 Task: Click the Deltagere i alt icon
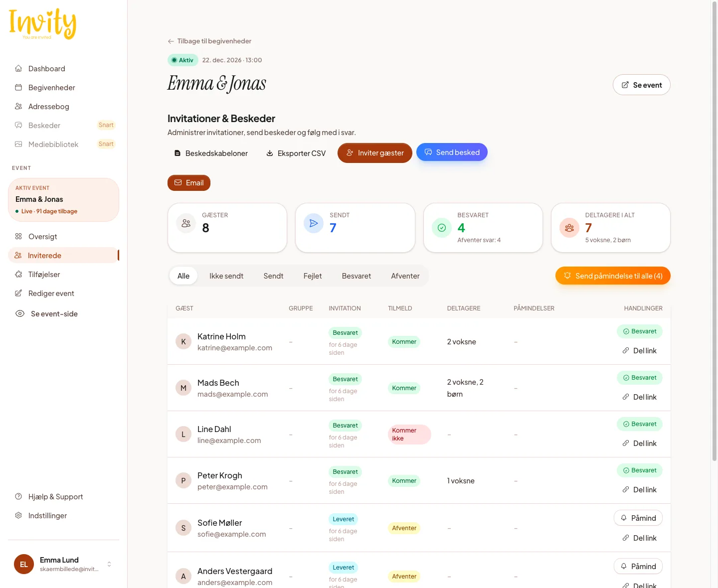569,228
